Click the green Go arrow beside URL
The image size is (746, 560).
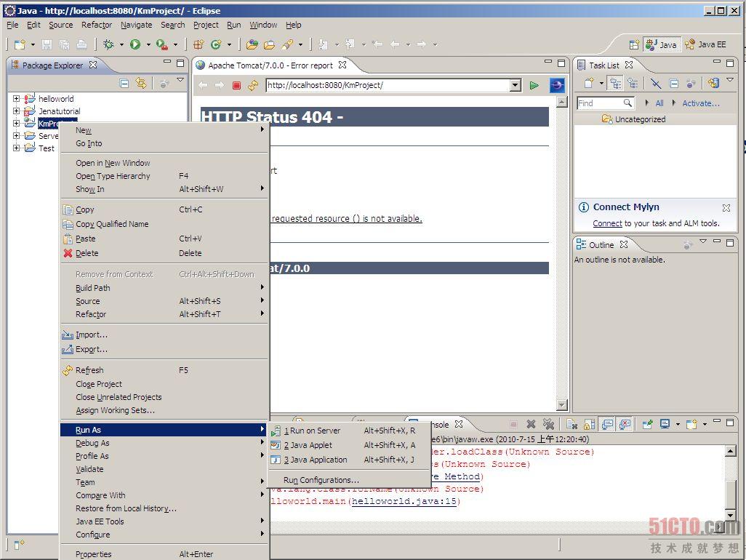click(x=534, y=86)
